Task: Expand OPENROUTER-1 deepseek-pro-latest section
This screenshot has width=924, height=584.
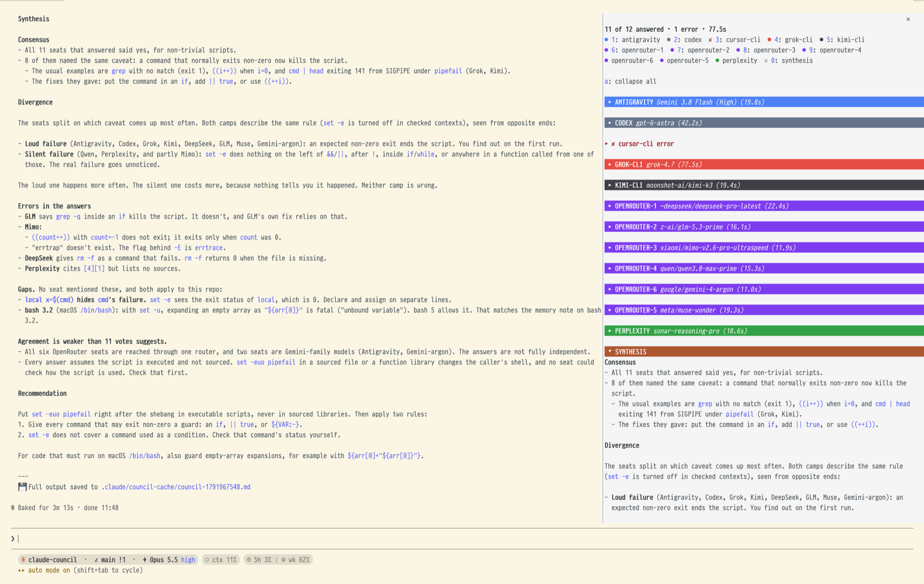Action: (x=764, y=206)
